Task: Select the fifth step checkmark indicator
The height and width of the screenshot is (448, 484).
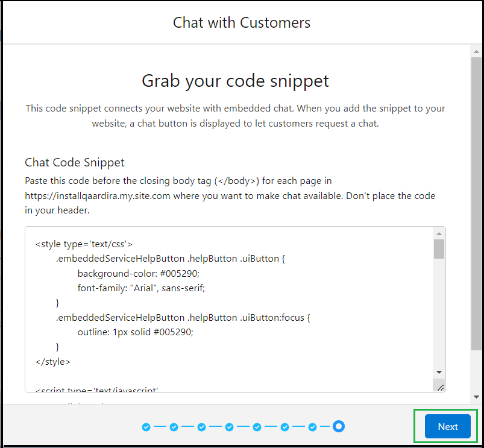Action: (x=257, y=426)
